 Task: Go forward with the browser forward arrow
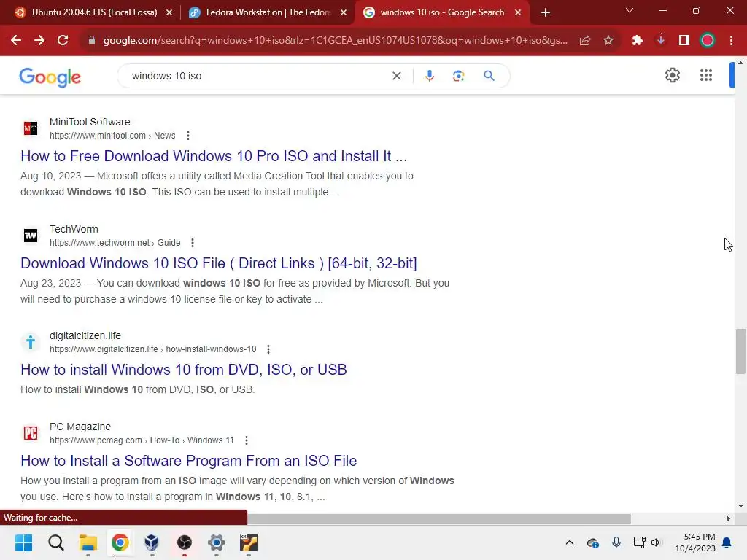click(39, 41)
